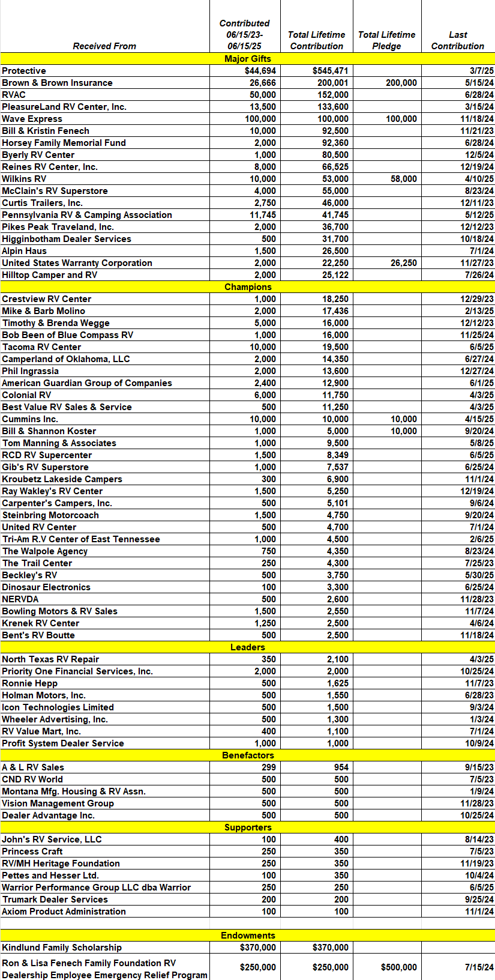Click the "Cummins Inc." donor name
Viewport: 495px width, 980px height.
30,419
